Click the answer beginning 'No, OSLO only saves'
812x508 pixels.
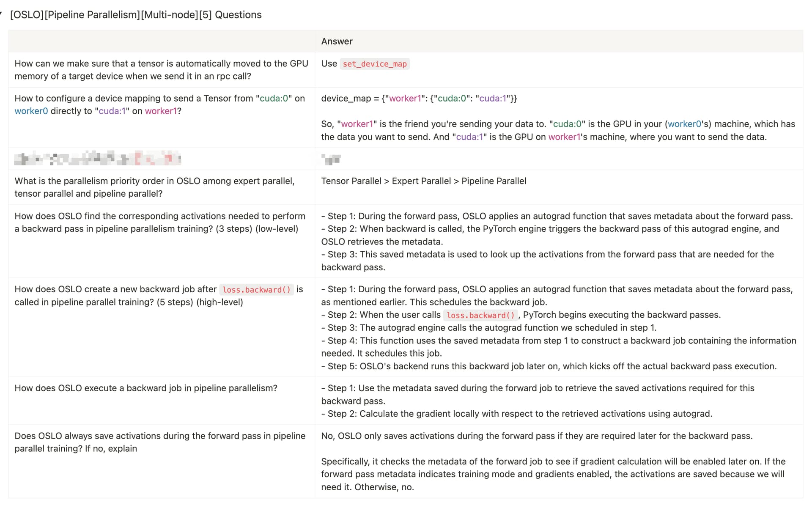(537, 436)
